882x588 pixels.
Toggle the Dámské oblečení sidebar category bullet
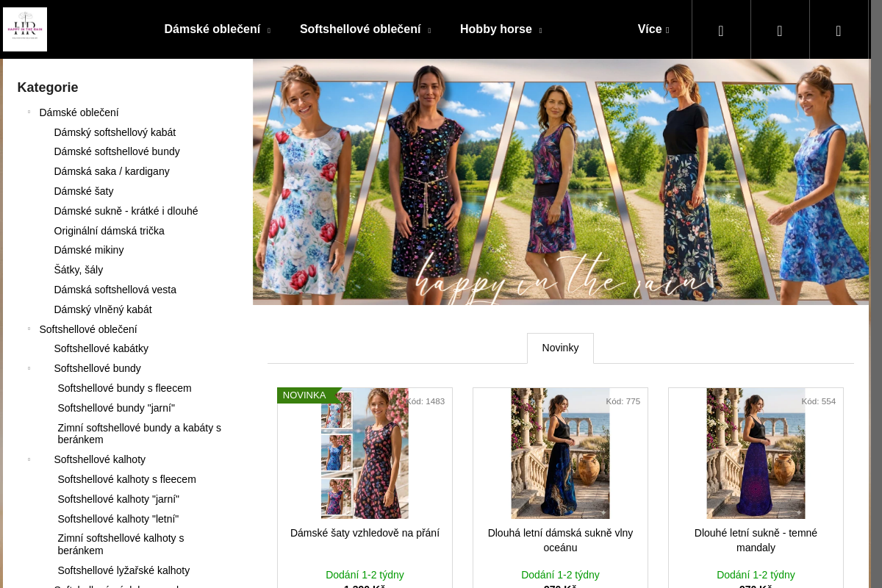(29, 112)
